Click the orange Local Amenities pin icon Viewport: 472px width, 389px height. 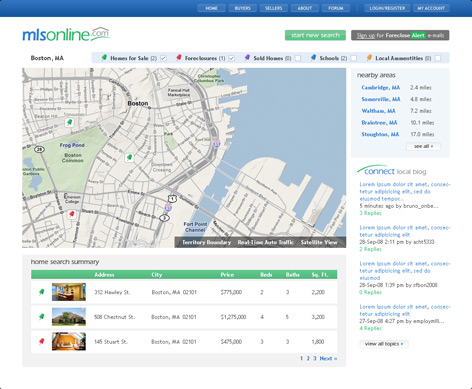click(x=369, y=58)
